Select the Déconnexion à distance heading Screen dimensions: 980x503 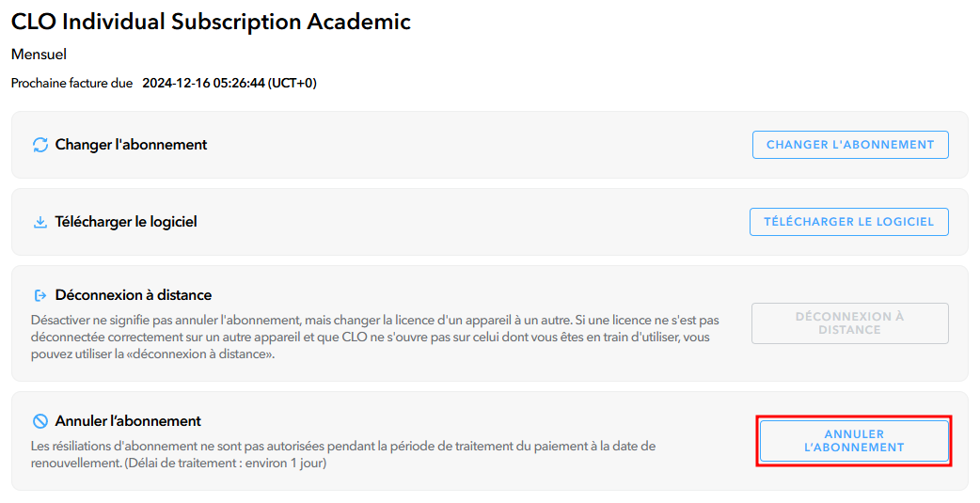(134, 295)
